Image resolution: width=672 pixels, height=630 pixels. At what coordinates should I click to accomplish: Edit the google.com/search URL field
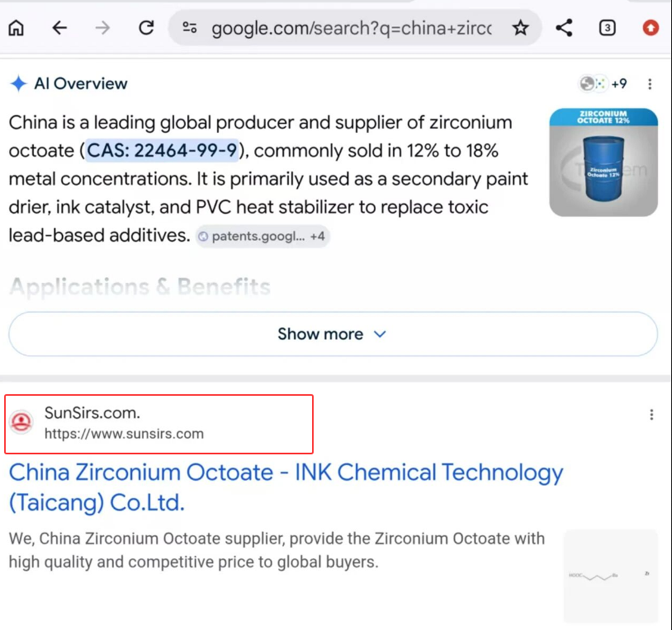pyautogui.click(x=351, y=28)
